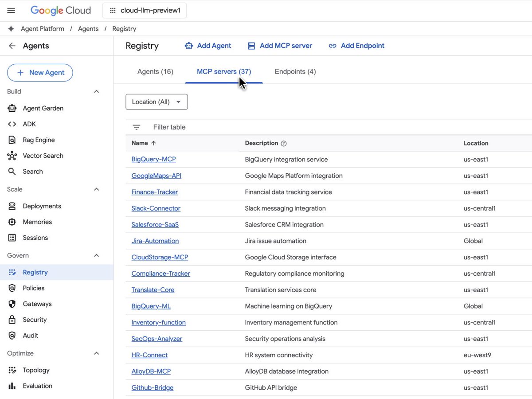
Task: Select the MCP servers (37) tab
Action: 224,72
